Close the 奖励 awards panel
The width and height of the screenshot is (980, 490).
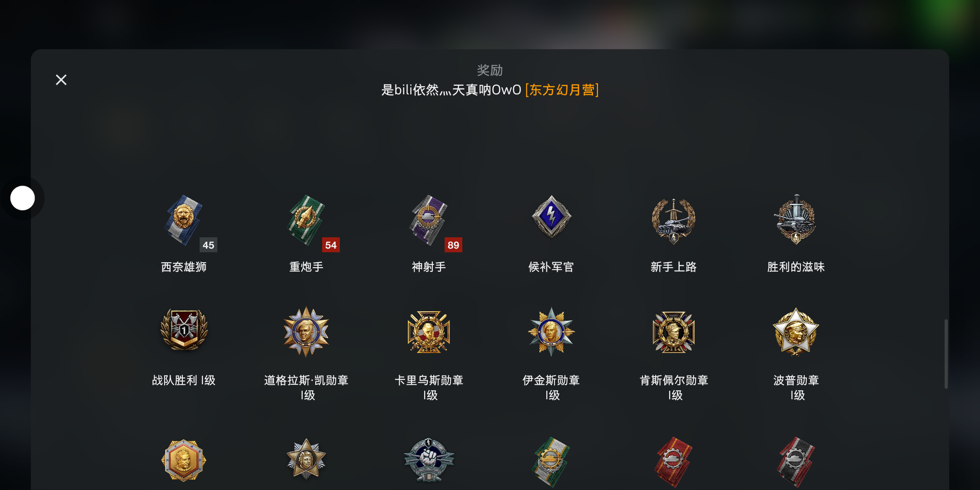click(x=61, y=80)
